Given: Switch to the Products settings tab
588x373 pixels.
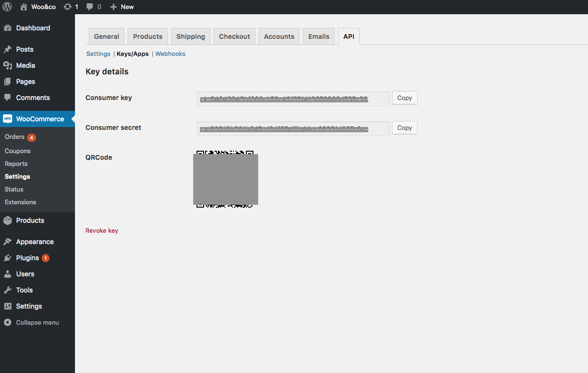Looking at the screenshot, I should 148,36.
